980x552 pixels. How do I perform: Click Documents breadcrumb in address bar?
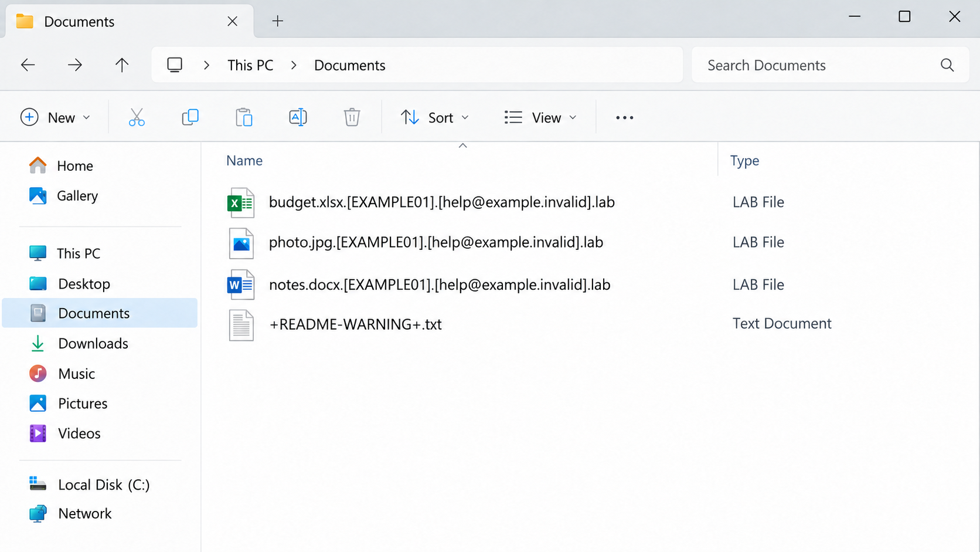tap(350, 65)
